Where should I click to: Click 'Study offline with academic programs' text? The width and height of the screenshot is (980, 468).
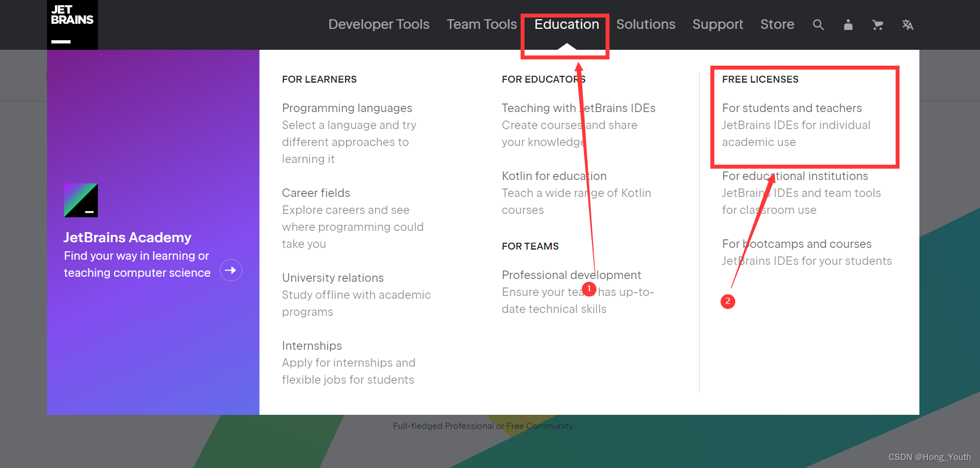click(x=356, y=303)
